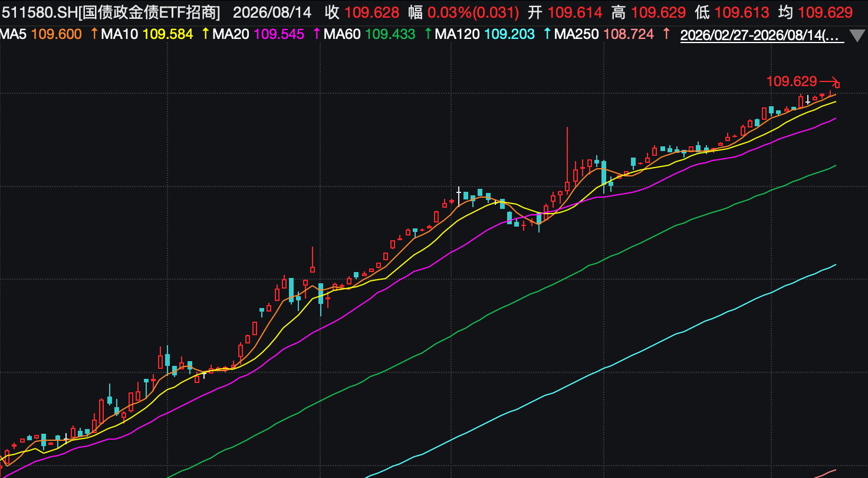Image resolution: width=868 pixels, height=478 pixels.
Task: Select the 511580.SH ticker name title
Action: (x=111, y=12)
